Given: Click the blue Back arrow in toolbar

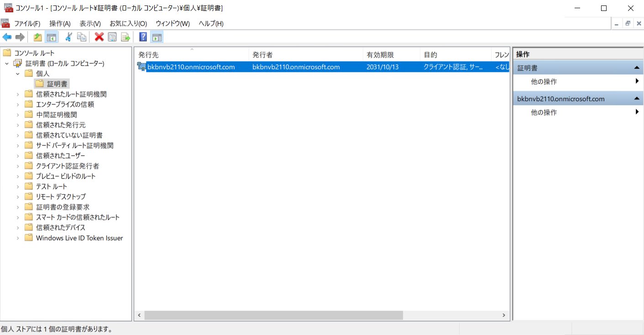Looking at the screenshot, I should point(7,37).
